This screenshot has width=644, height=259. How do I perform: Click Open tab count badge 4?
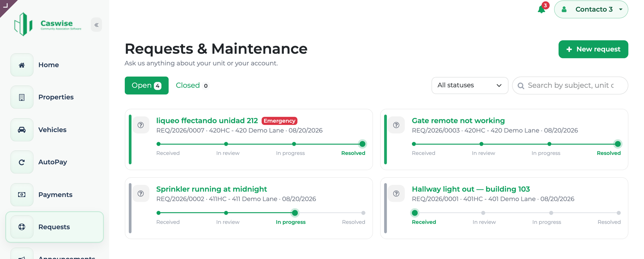pos(158,86)
